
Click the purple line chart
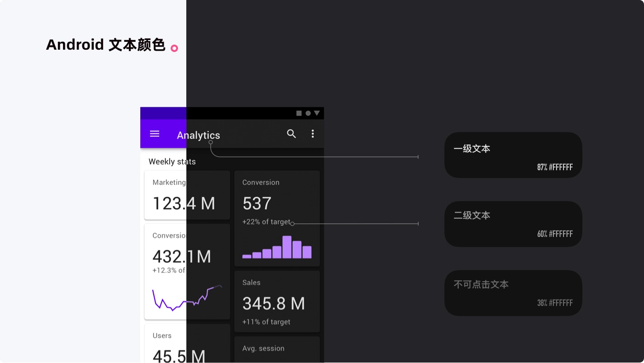tap(187, 298)
